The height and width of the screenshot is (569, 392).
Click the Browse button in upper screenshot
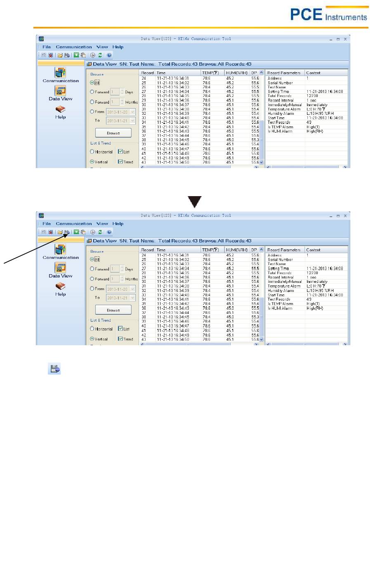tap(113, 133)
